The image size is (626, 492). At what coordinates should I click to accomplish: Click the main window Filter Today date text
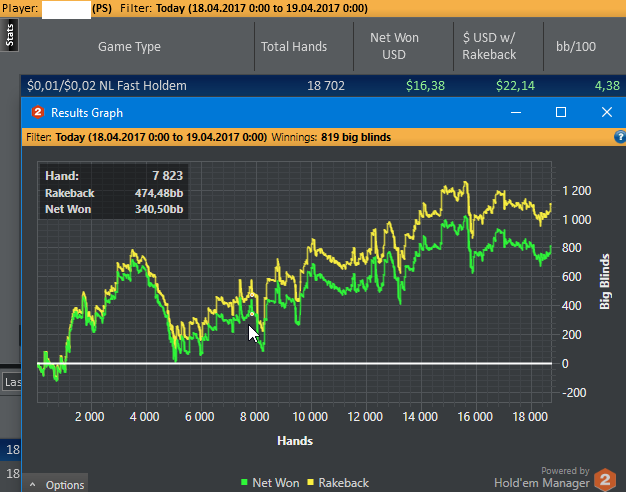pos(261,8)
